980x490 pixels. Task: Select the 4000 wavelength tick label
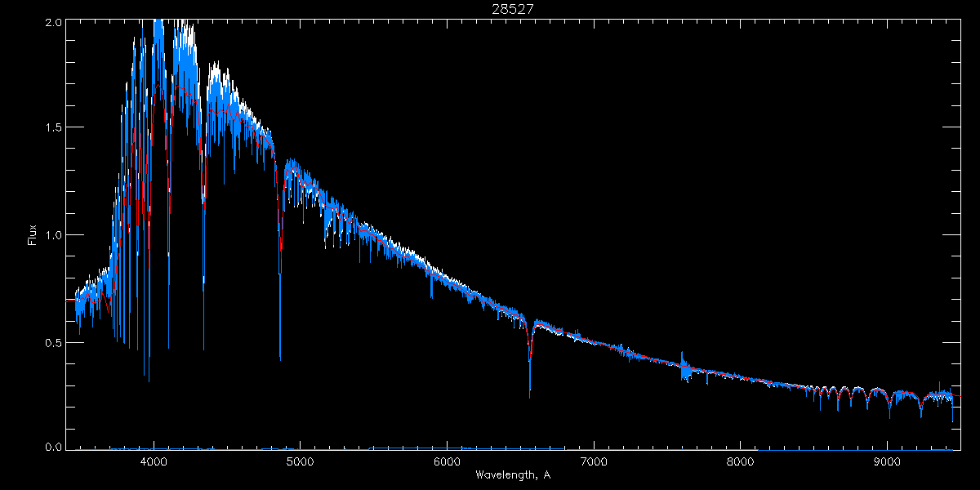[154, 461]
